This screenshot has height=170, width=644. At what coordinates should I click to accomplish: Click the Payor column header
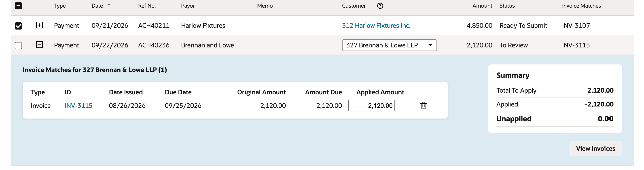click(x=188, y=6)
